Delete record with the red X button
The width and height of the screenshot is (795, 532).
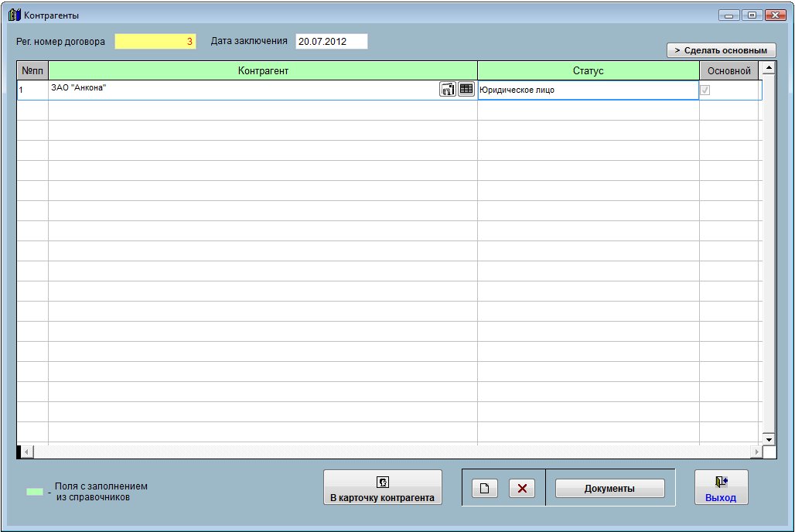click(522, 489)
